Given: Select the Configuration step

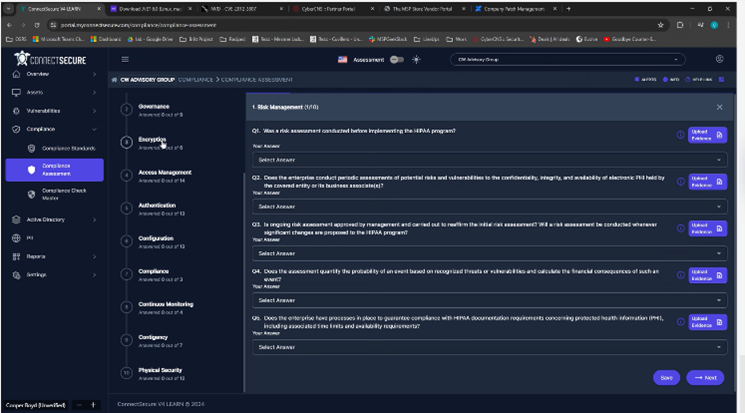Looking at the screenshot, I should coord(156,241).
